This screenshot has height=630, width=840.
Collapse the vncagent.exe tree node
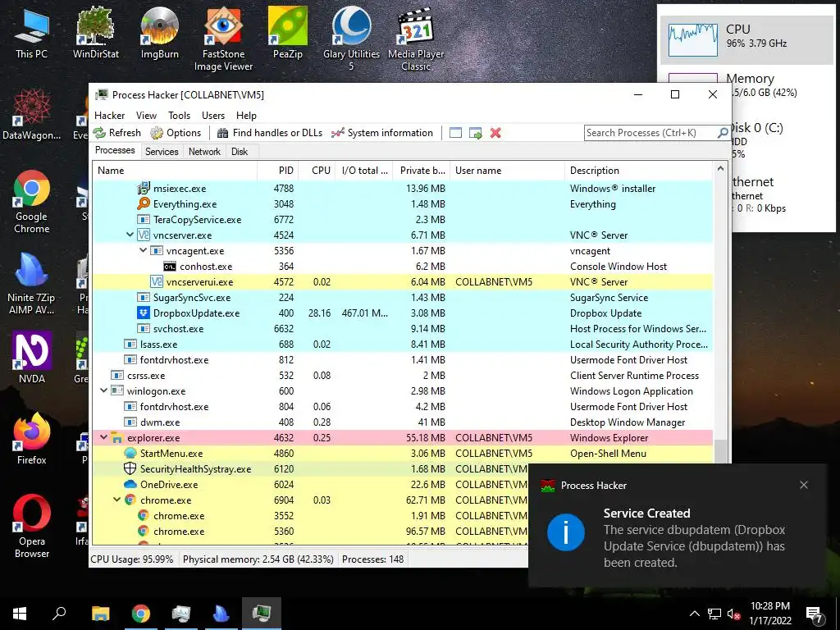point(143,250)
